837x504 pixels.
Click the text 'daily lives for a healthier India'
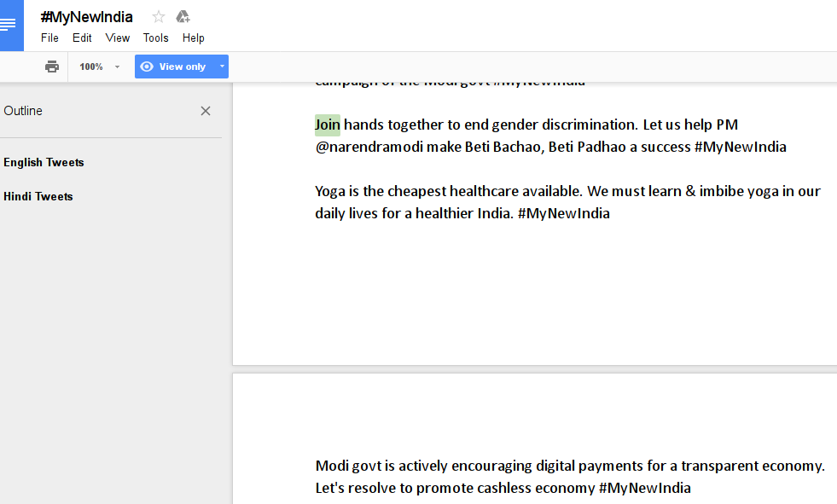coord(414,213)
